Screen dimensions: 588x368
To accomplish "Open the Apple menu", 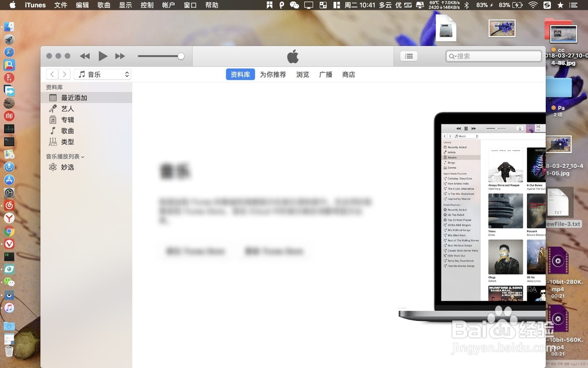I will pos(12,5).
